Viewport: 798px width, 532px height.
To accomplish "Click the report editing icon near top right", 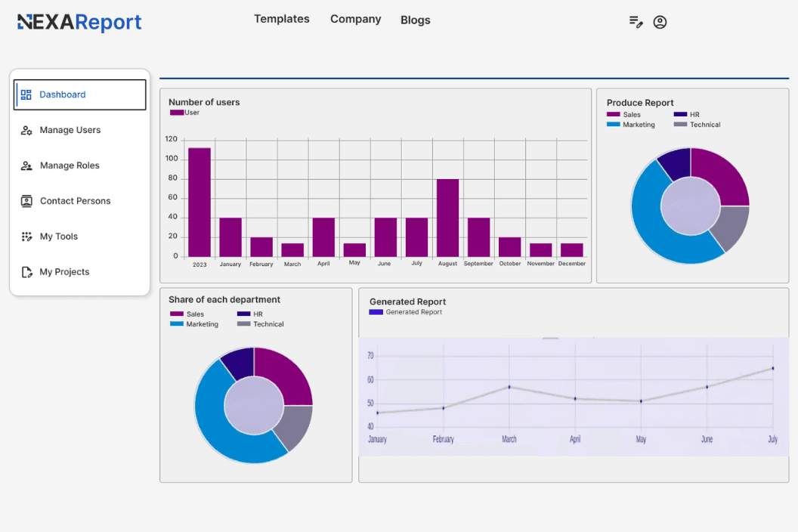I will click(636, 22).
